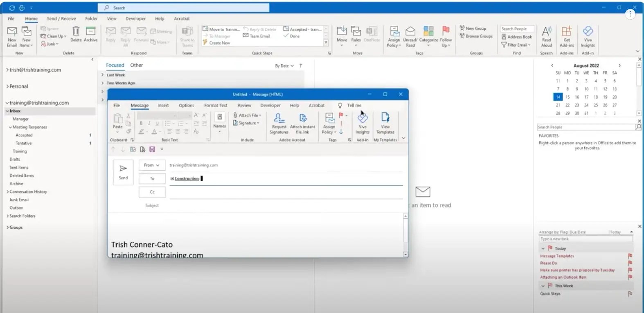This screenshot has width=644, height=313.
Task: Switch to the Insert tab in message
Action: (163, 106)
